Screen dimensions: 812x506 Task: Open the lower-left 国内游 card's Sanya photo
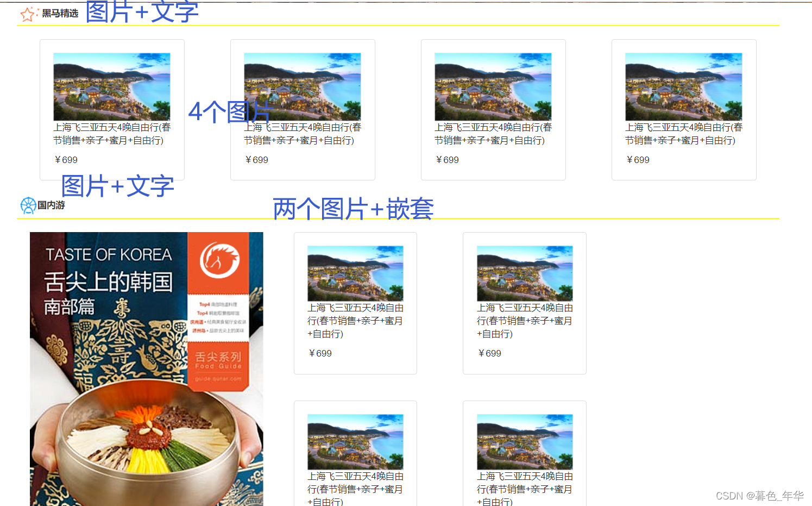[x=355, y=442]
